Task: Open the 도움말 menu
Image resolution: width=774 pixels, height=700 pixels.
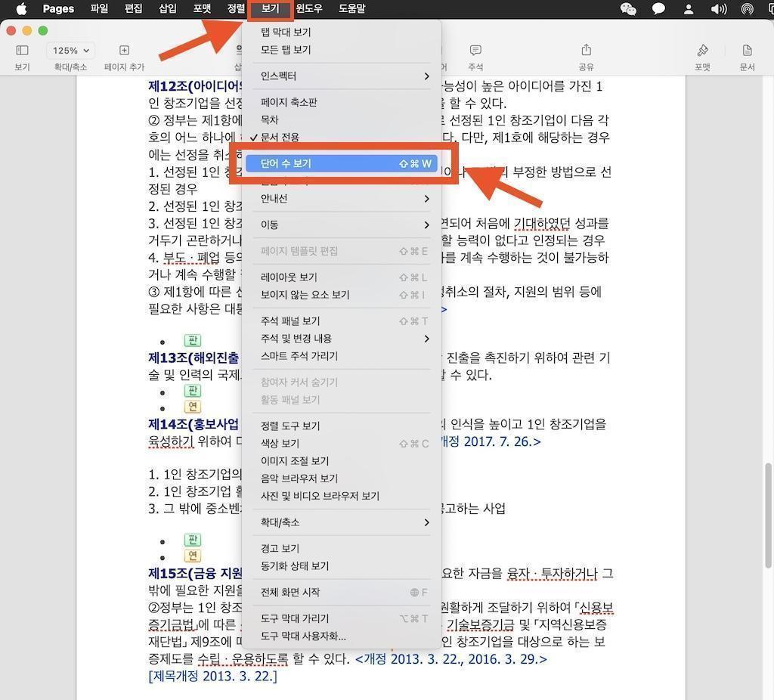Action: (352, 8)
